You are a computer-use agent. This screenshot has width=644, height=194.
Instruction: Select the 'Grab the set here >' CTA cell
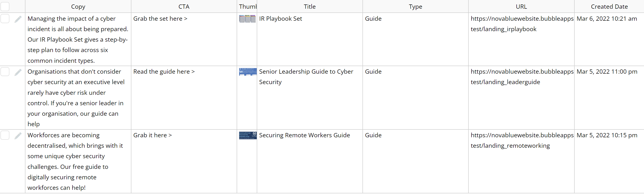160,19
